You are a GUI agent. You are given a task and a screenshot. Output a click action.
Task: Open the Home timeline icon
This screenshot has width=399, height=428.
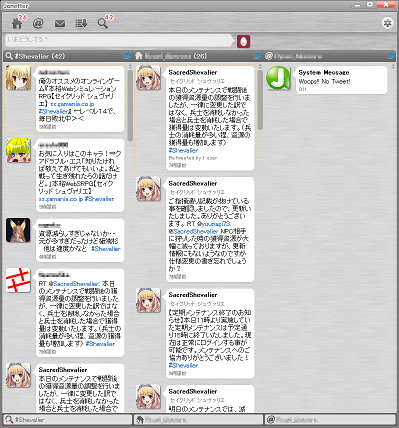17,24
